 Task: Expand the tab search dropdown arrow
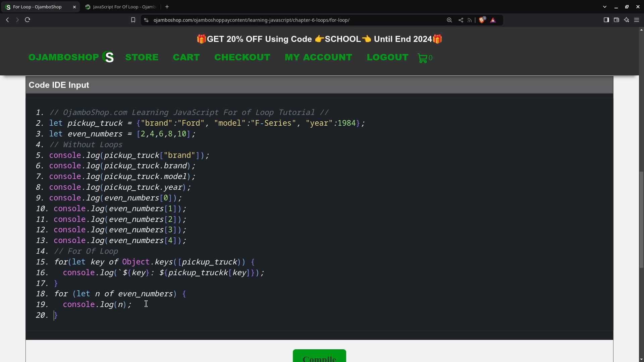605,7
